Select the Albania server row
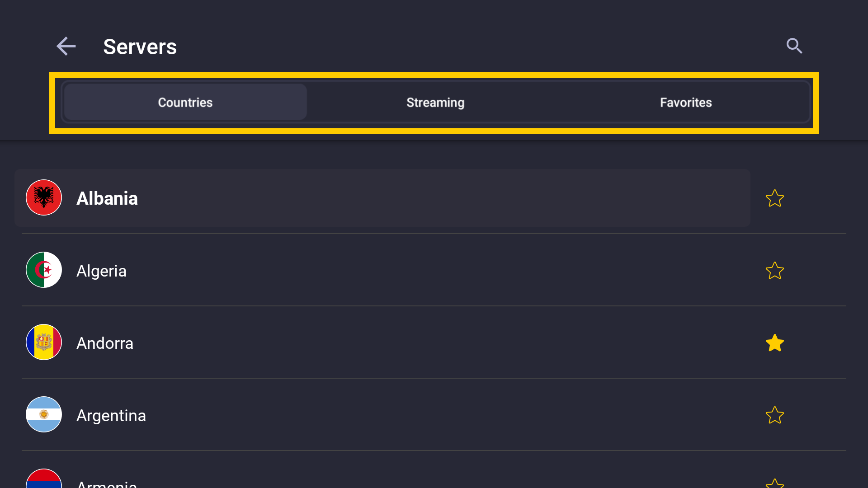Screen dimensions: 868x488 382,198
